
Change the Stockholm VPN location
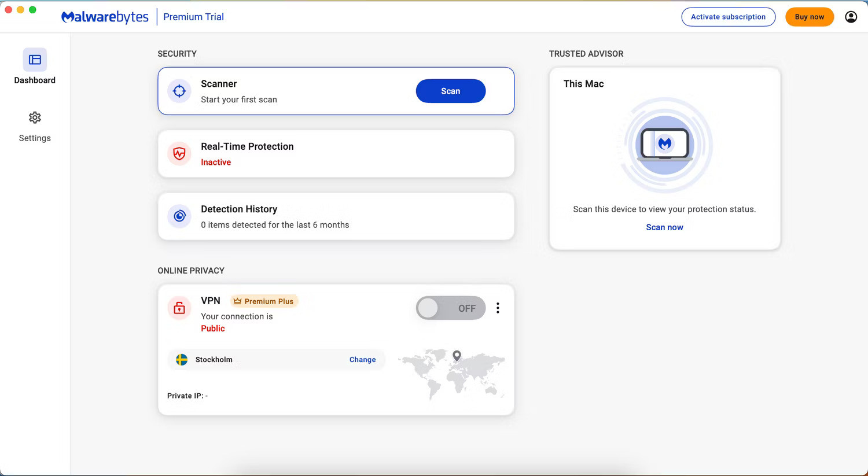coord(362,359)
